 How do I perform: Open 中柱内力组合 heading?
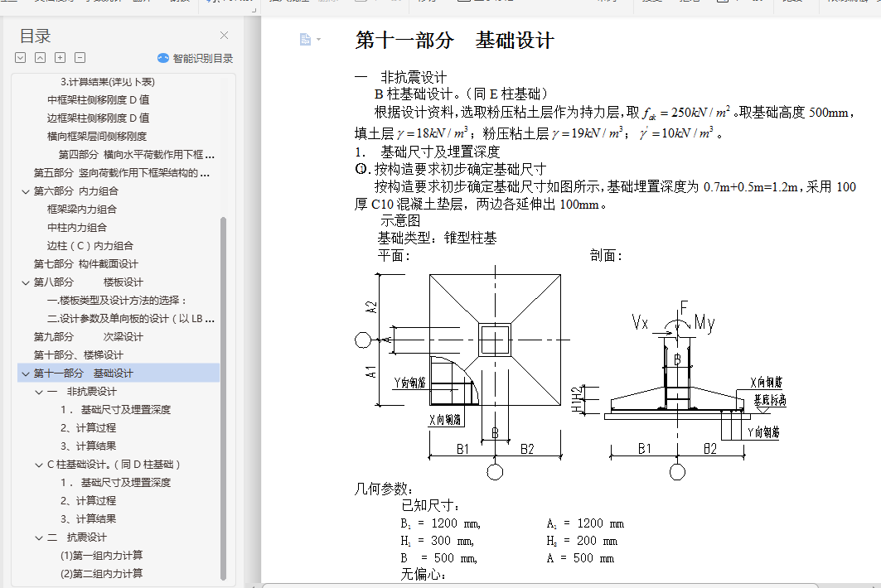point(77,228)
